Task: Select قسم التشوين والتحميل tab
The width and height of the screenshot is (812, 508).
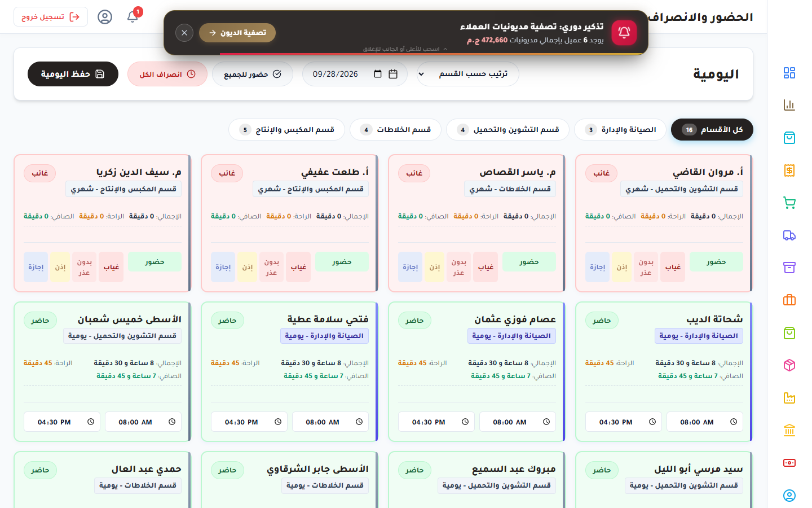Action: coord(507,130)
